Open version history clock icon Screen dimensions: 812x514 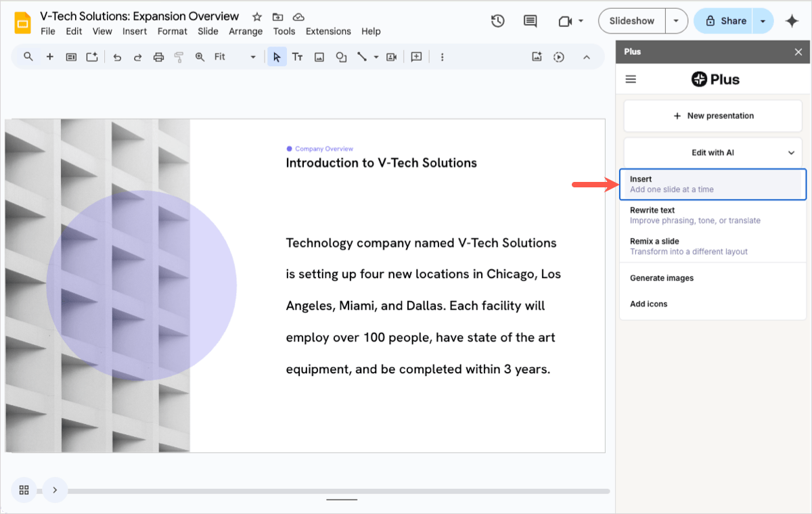pyautogui.click(x=497, y=21)
